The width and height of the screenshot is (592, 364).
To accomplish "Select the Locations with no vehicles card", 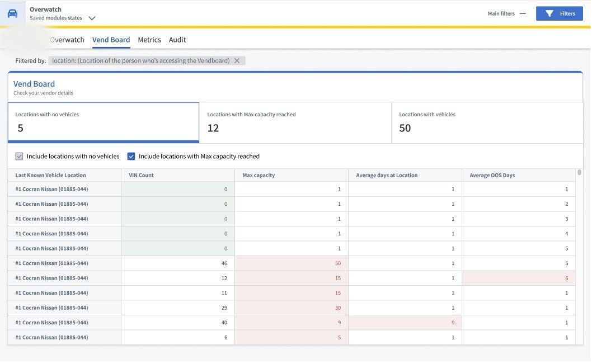I will (x=104, y=122).
